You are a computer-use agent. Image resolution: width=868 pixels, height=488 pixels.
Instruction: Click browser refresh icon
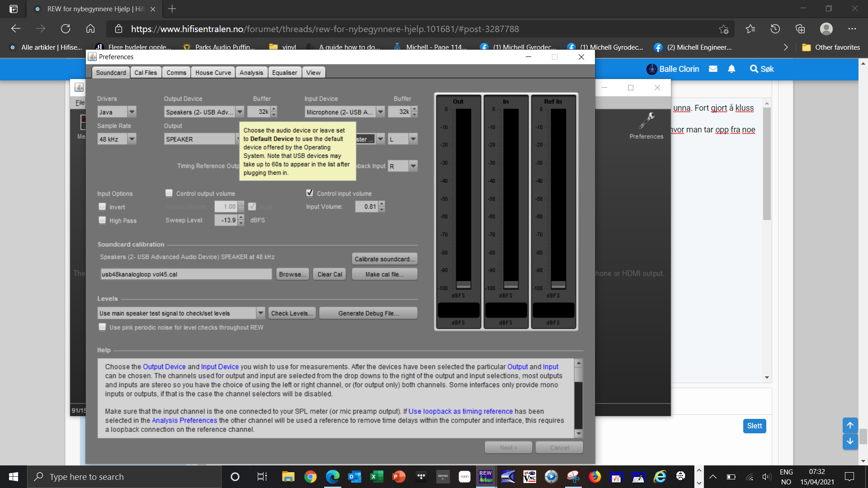[x=66, y=29]
